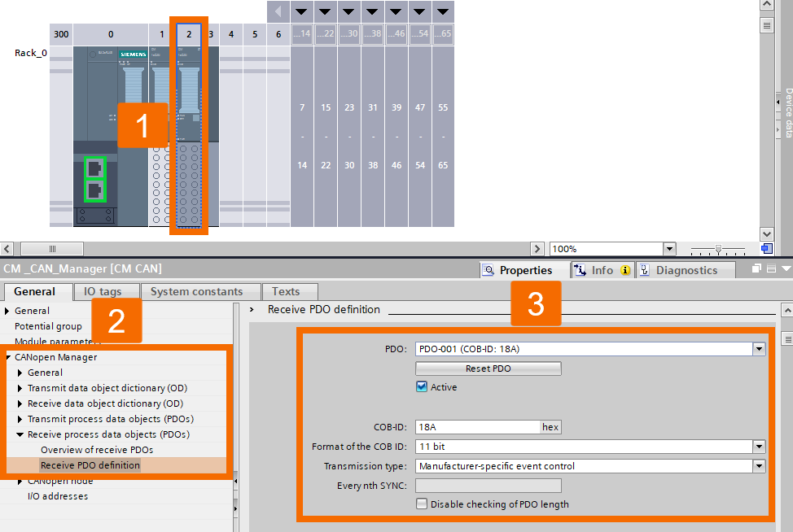Select Receive PDO definition tree item
This screenshot has width=793, height=532.
[x=90, y=465]
